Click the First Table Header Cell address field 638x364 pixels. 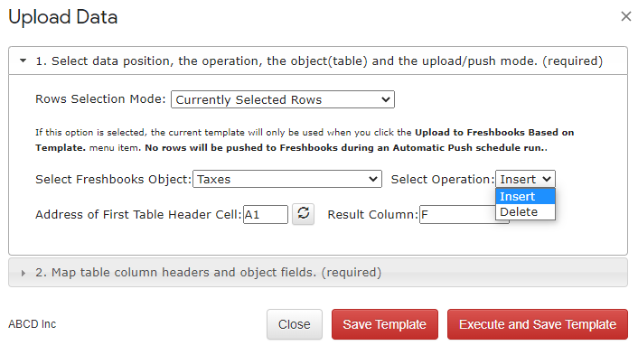point(266,214)
